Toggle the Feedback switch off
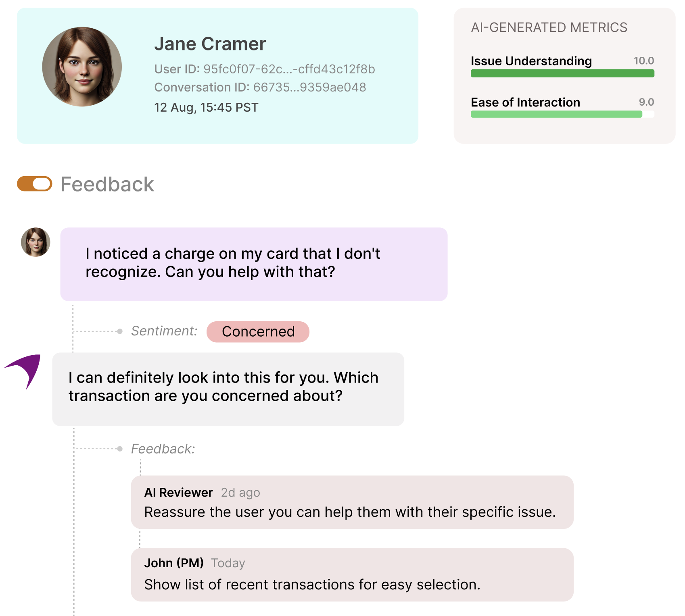The width and height of the screenshot is (685, 616). 35,184
